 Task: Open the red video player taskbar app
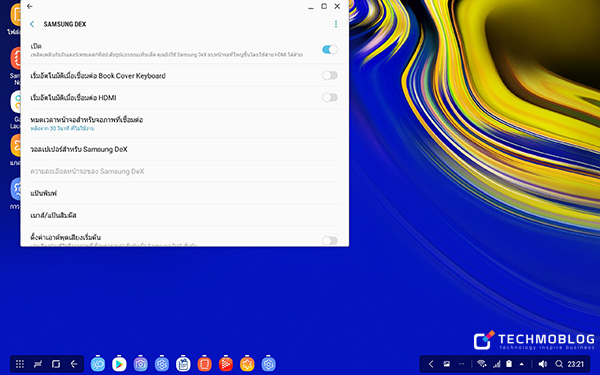226,364
